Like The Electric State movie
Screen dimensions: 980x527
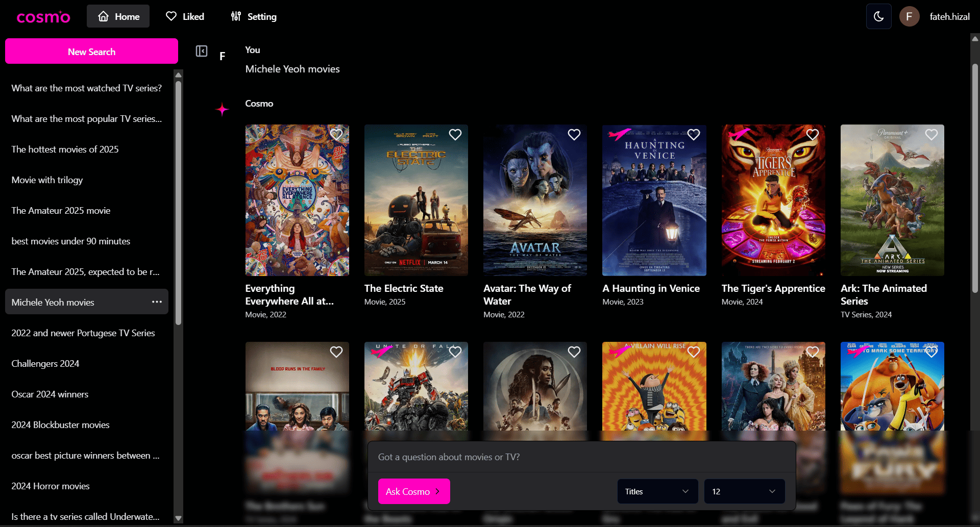455,135
